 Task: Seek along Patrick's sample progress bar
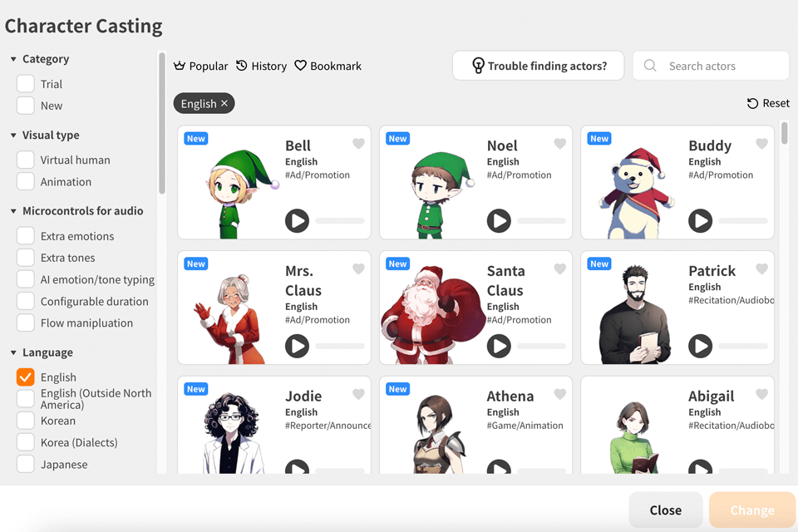click(x=743, y=346)
